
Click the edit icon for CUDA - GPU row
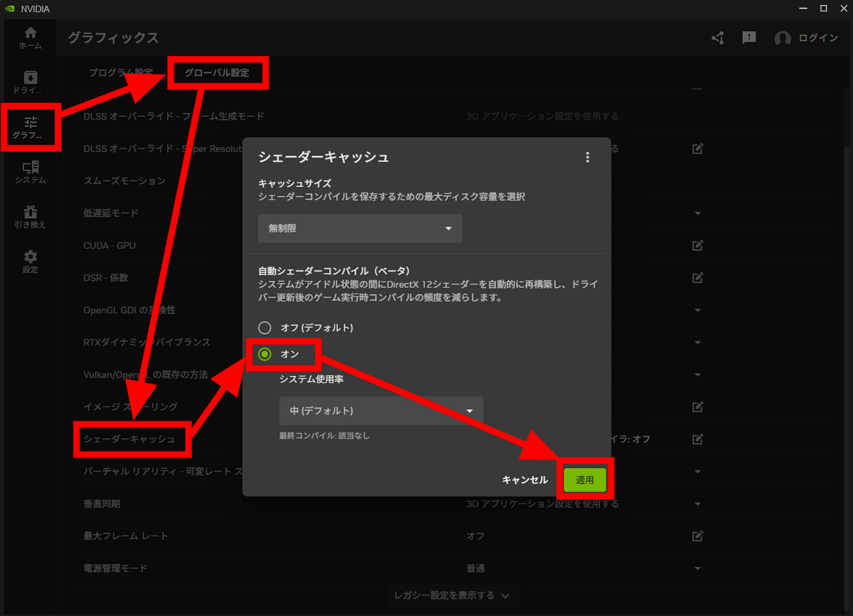coord(698,245)
